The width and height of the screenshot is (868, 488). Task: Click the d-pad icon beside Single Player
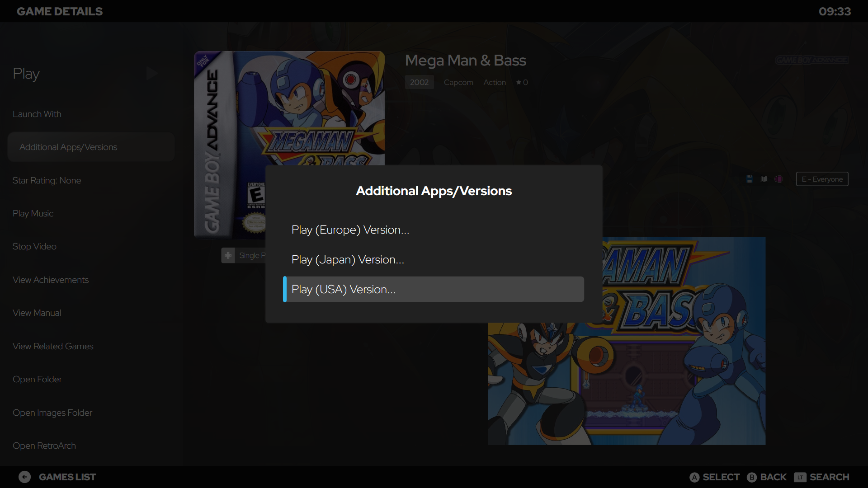228,255
